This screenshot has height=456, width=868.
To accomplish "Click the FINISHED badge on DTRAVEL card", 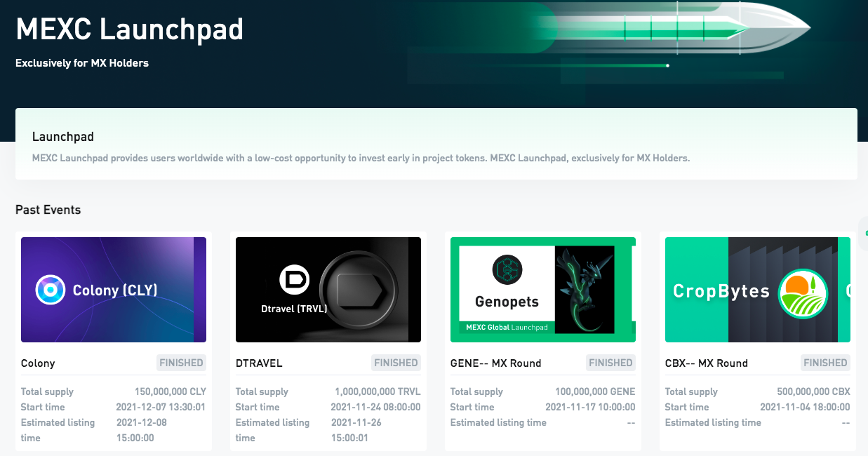I will [396, 363].
